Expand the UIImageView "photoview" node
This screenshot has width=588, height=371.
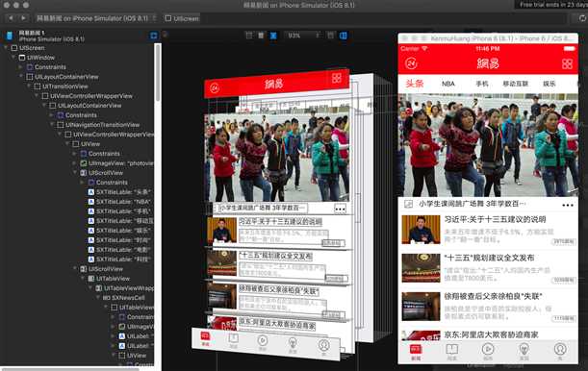[x=75, y=163]
